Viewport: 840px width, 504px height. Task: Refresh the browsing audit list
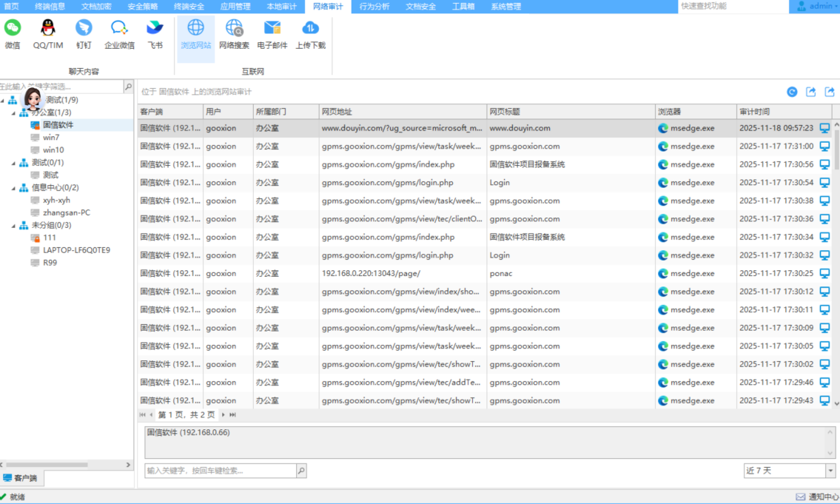click(792, 92)
